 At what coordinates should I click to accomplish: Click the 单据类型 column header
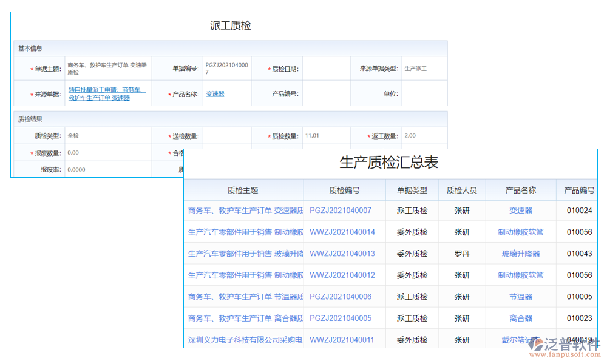click(412, 190)
